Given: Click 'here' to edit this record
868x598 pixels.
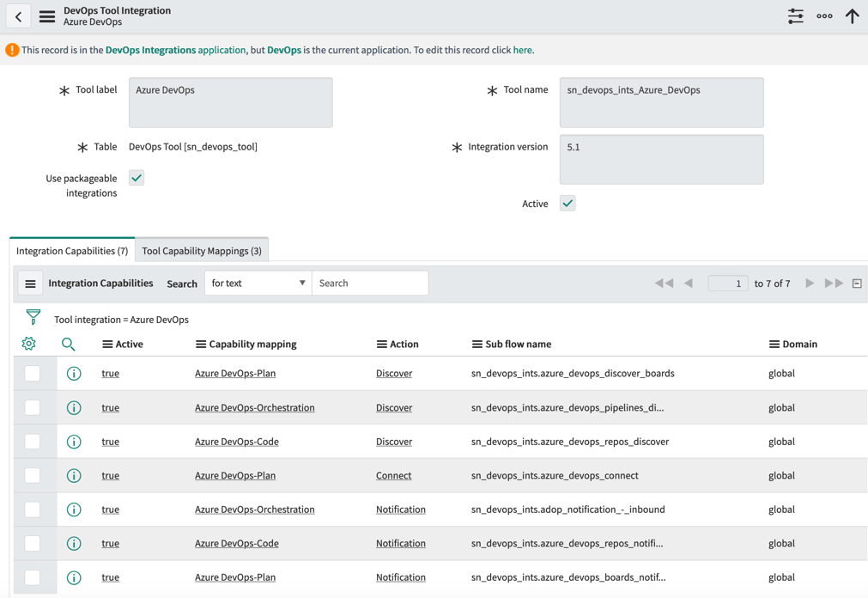Looking at the screenshot, I should click(522, 50).
